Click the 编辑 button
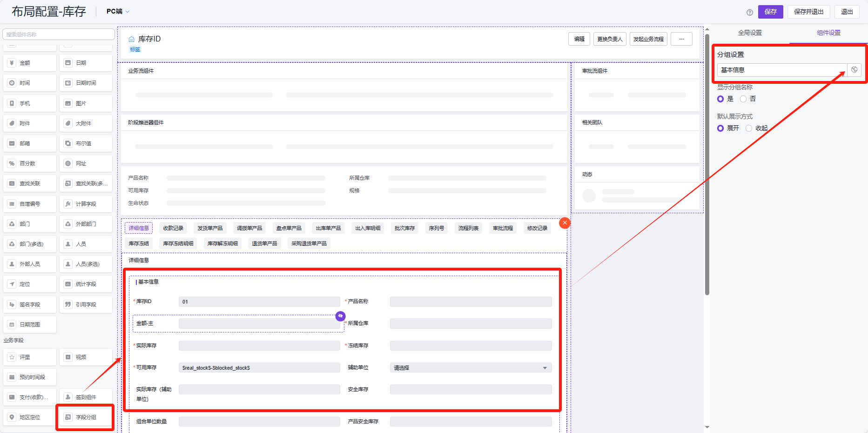Viewport: 868px width, 433px height. point(579,39)
